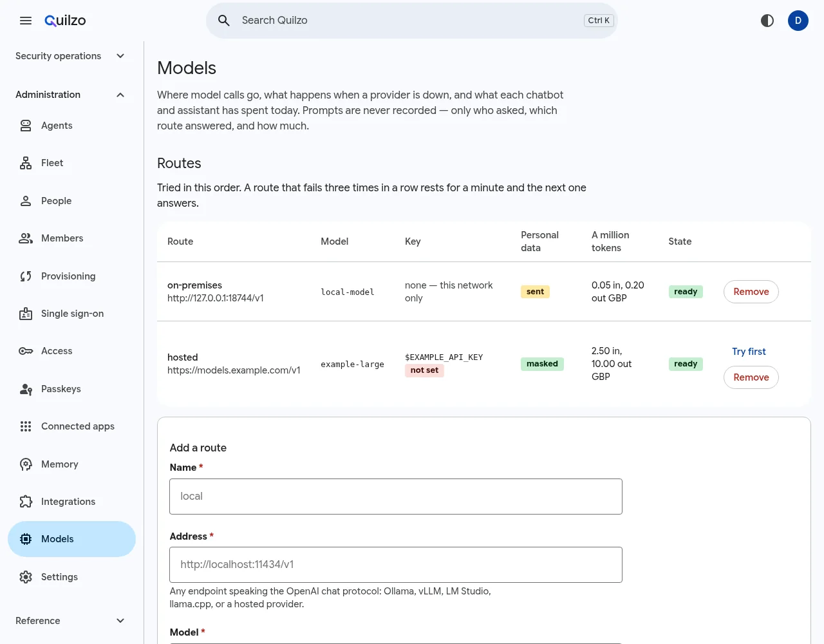The image size is (824, 644).
Task: Click Try first for hosted route
Action: click(749, 352)
